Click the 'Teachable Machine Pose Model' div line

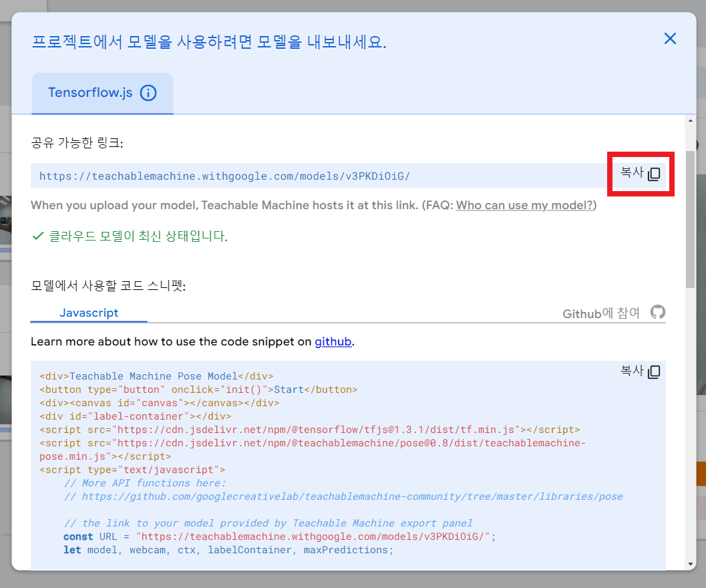point(156,376)
